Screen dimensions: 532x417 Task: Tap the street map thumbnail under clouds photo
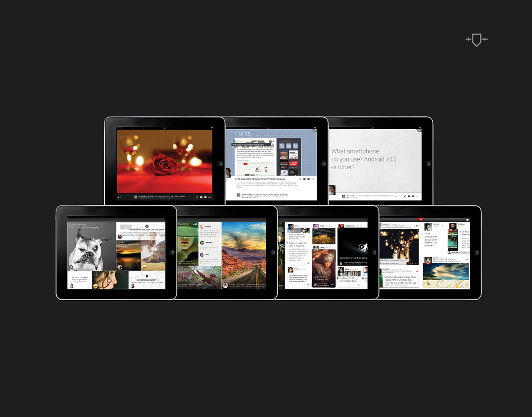coord(446,284)
